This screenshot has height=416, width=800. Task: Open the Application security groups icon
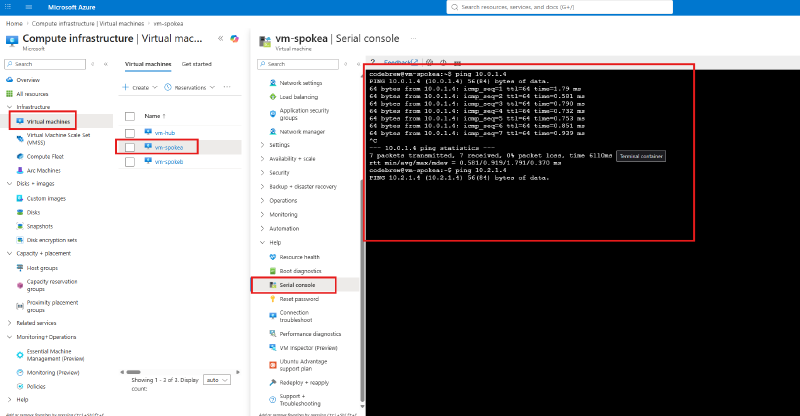point(272,114)
